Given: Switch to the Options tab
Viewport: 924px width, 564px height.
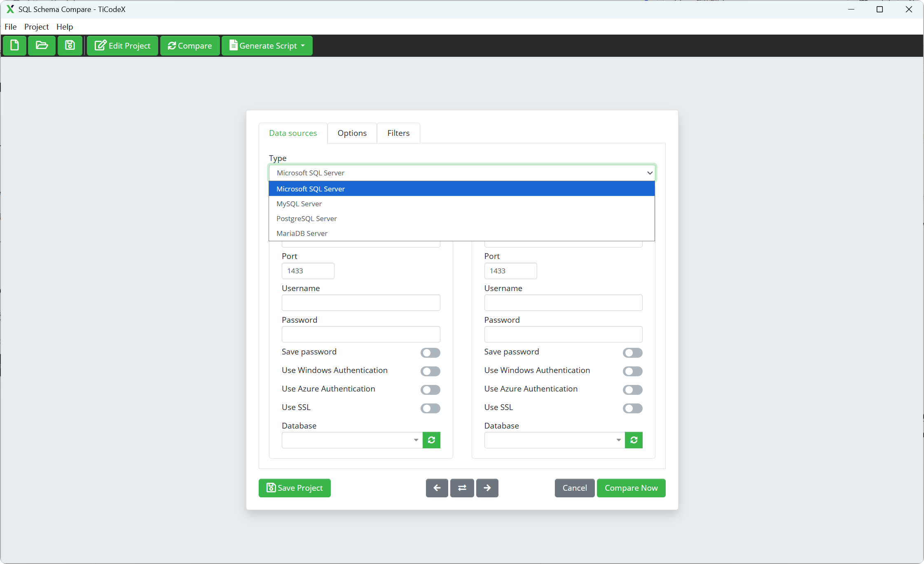Looking at the screenshot, I should [352, 133].
